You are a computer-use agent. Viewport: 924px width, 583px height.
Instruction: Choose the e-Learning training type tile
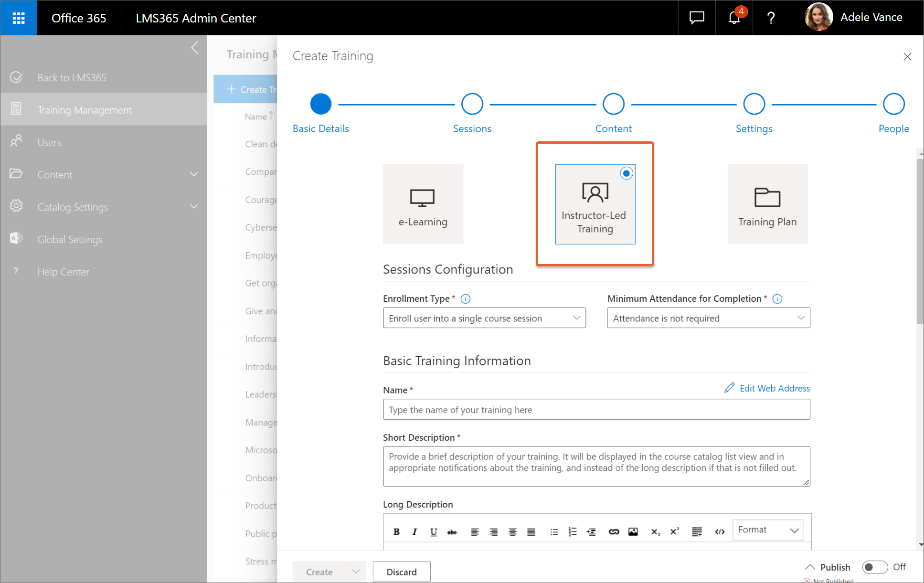423,204
